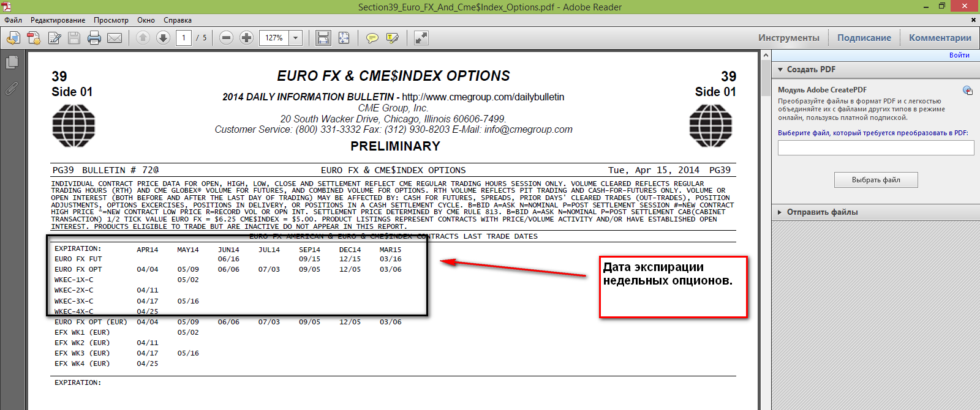Click the Create PDF online toolbar icon
The width and height of the screenshot is (980, 410).
34,38
